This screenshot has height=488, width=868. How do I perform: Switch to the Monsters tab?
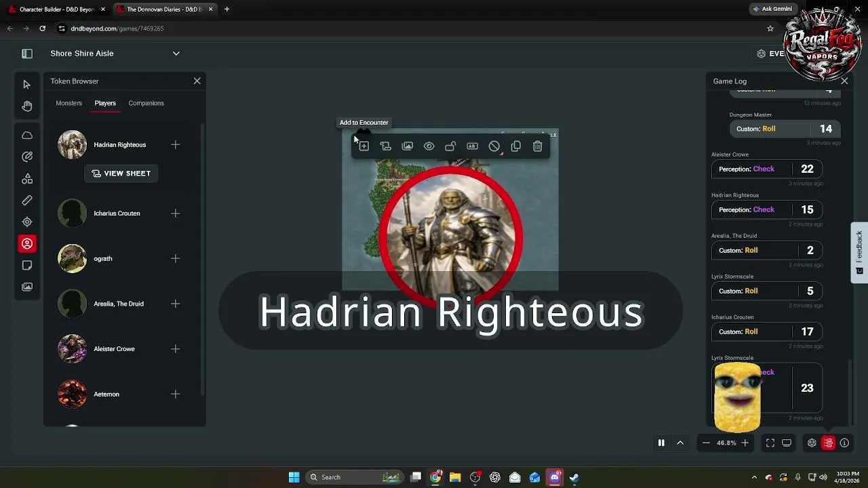tap(68, 103)
